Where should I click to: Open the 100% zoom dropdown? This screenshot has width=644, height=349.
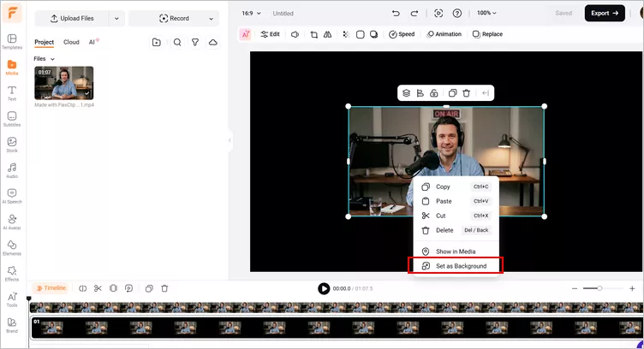tap(486, 13)
